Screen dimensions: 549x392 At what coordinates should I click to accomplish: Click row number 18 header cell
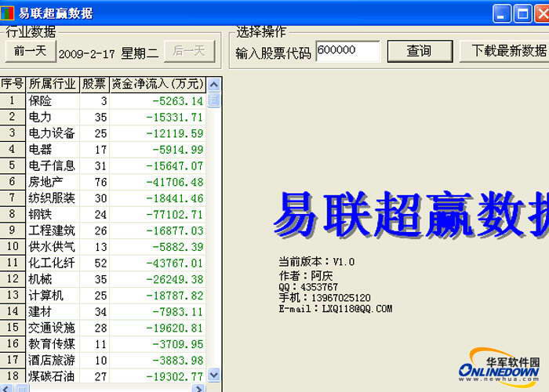click(x=13, y=376)
